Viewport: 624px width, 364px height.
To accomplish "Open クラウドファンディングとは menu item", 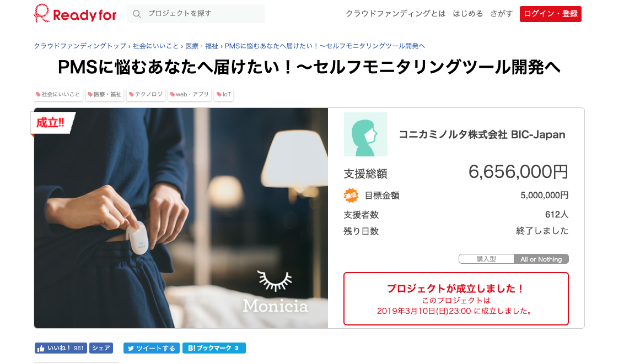I will 396,14.
